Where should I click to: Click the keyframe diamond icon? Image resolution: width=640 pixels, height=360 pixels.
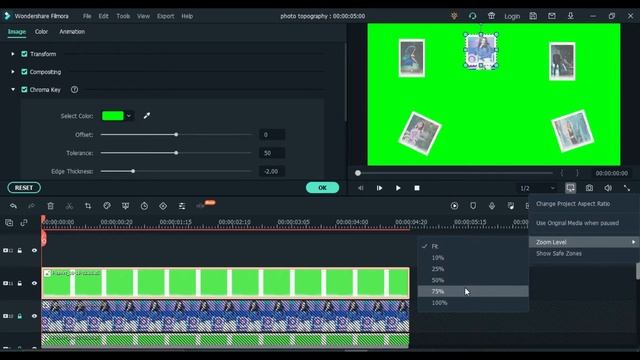[x=163, y=206]
